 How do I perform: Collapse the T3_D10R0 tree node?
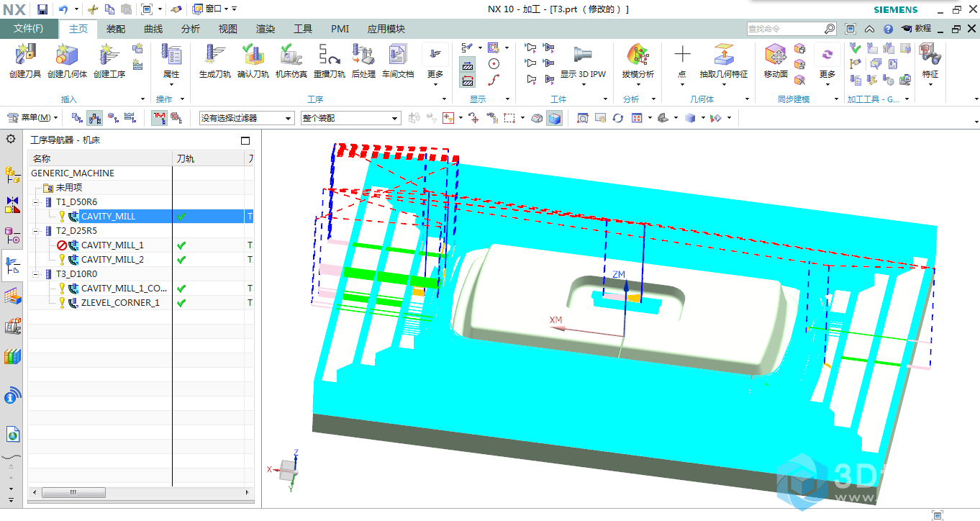tap(36, 273)
